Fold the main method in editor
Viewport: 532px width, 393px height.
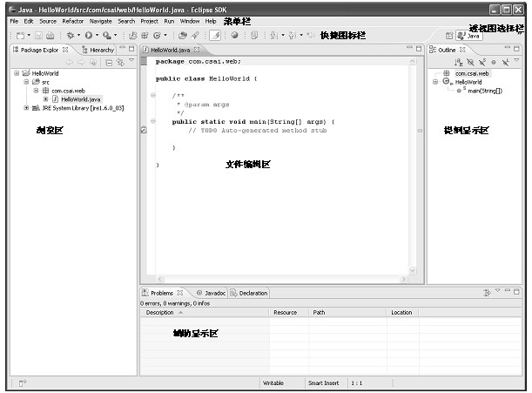tap(153, 121)
